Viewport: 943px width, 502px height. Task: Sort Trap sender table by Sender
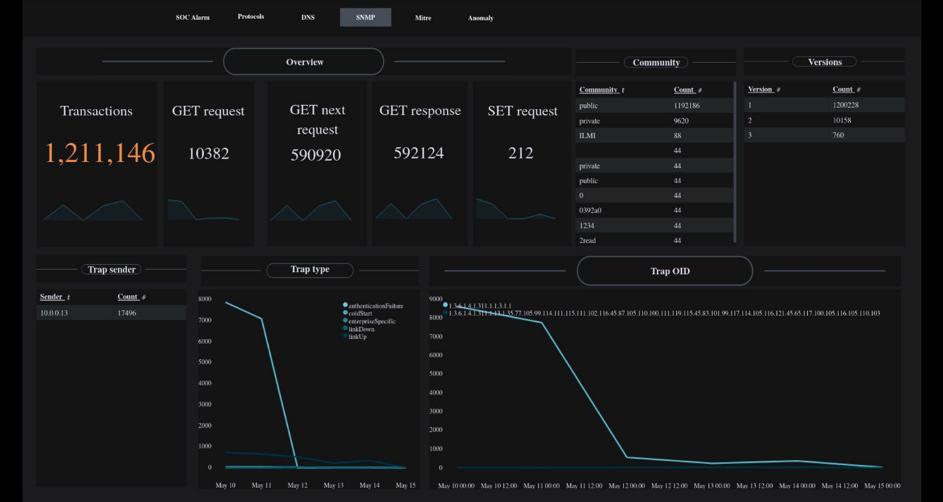click(54, 297)
